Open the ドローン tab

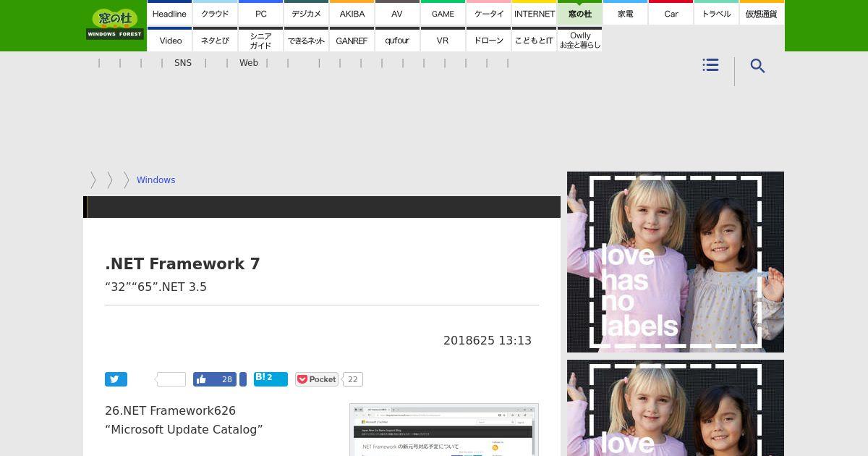488,40
